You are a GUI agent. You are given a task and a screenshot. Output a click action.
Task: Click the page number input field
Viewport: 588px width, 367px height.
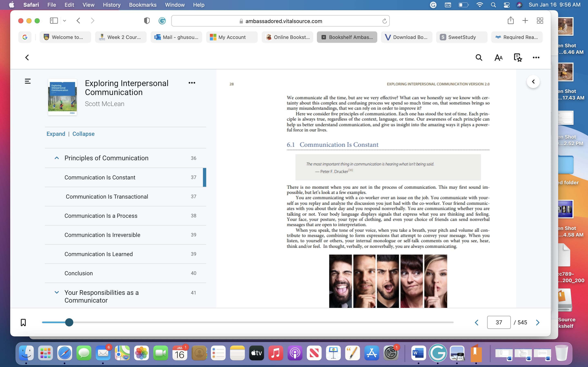click(x=499, y=322)
